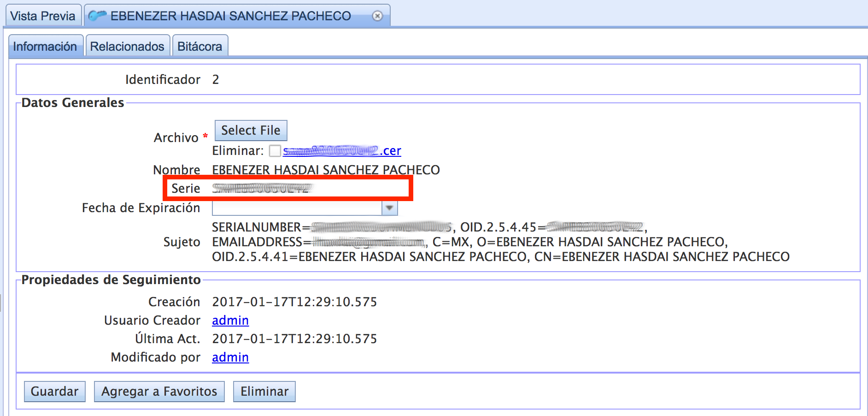Viewport: 868px width, 416px height.
Task: Click the Última Act. timestamp value
Action: click(x=294, y=339)
